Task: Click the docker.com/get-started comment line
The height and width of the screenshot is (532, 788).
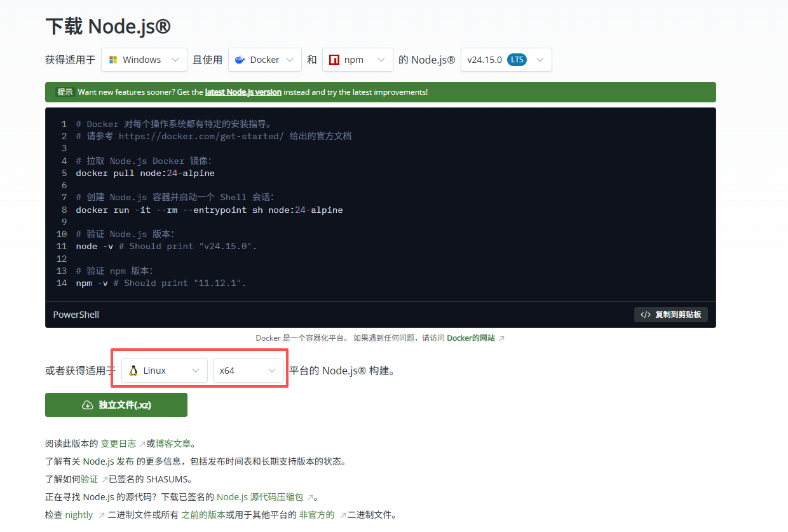Action: click(214, 136)
